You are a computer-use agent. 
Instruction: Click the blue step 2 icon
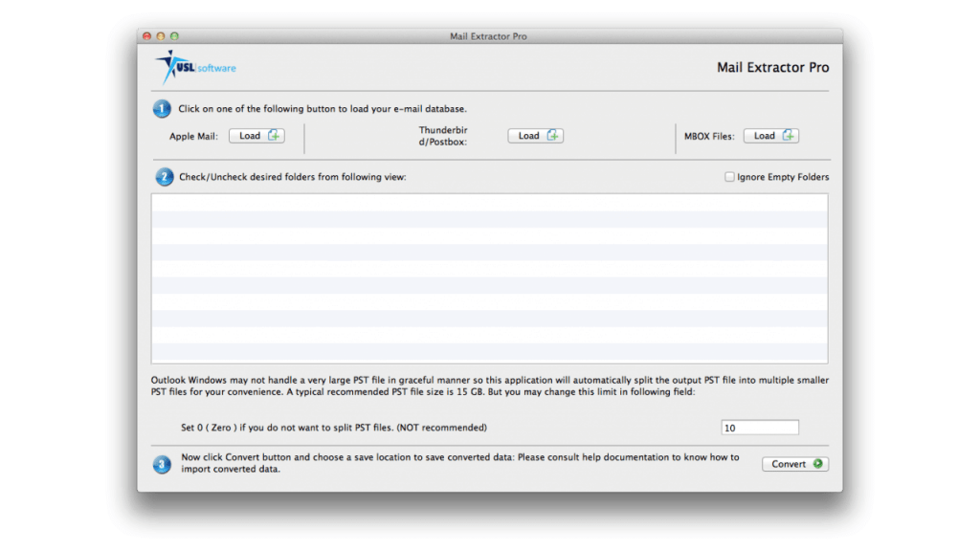[164, 177]
